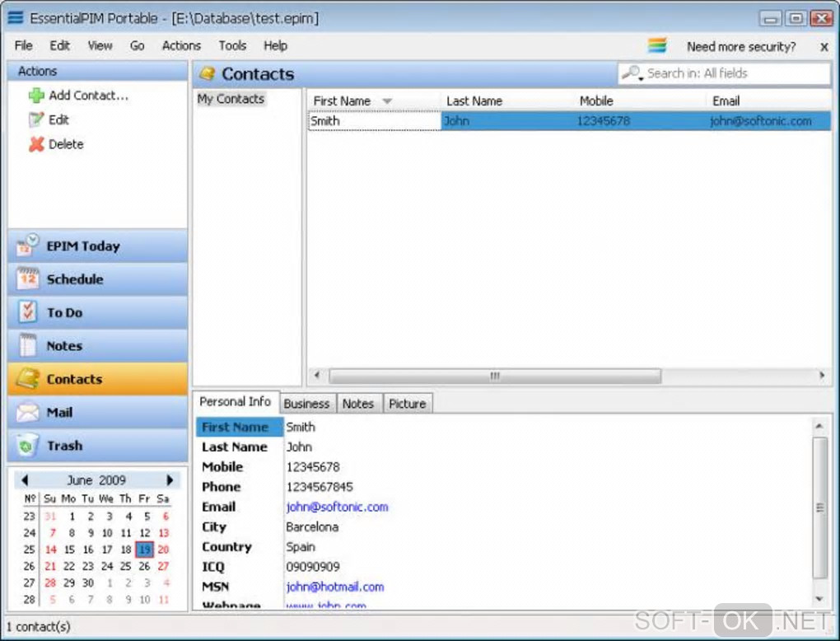Click Need more security? banner link
This screenshot has width=840, height=641.
pyautogui.click(x=741, y=47)
